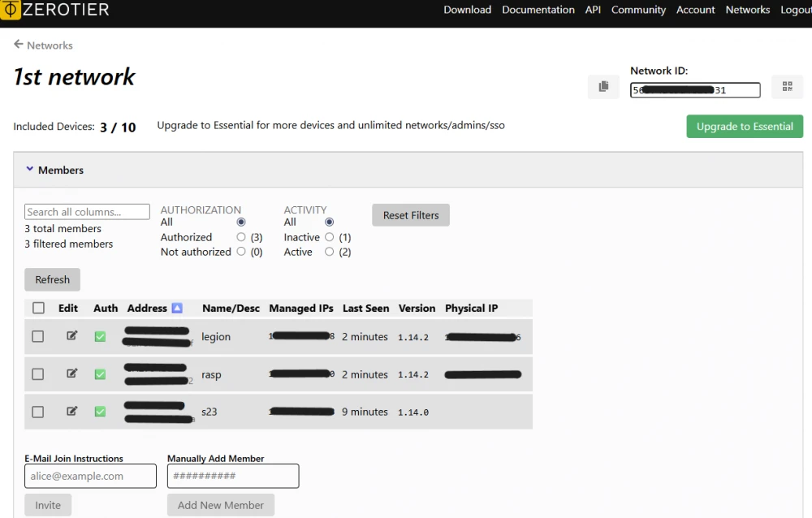Refresh the members list
Image resolution: width=812 pixels, height=518 pixels.
point(52,279)
